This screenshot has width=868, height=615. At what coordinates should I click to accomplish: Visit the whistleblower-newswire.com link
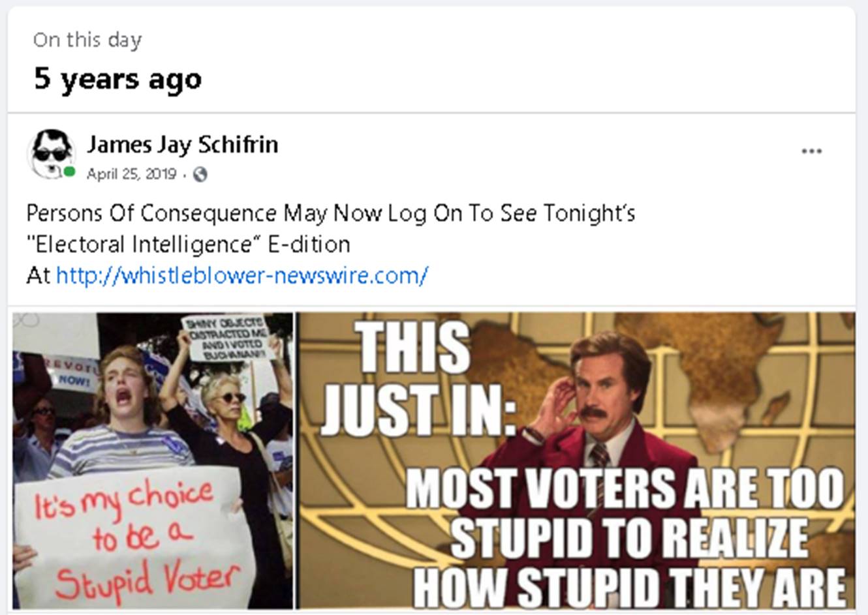(242, 275)
